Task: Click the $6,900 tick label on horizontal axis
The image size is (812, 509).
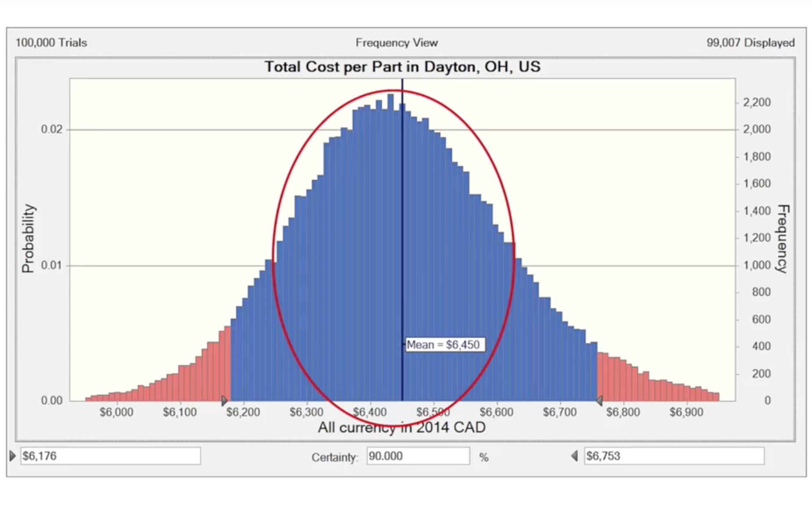Action: [686, 412]
